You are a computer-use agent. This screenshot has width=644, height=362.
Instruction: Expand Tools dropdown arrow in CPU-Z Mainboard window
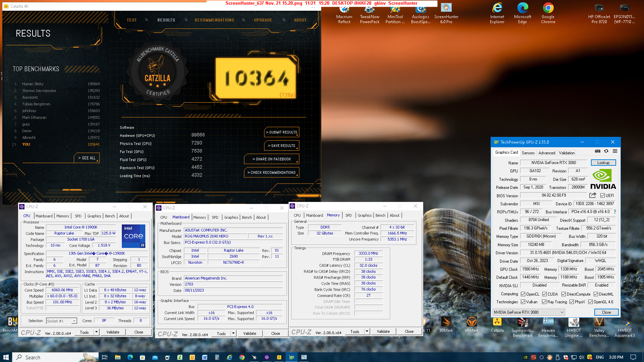point(233,333)
